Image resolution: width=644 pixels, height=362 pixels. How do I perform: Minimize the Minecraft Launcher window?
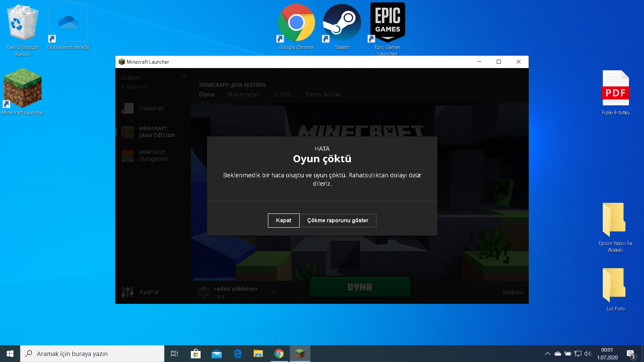[479, 62]
